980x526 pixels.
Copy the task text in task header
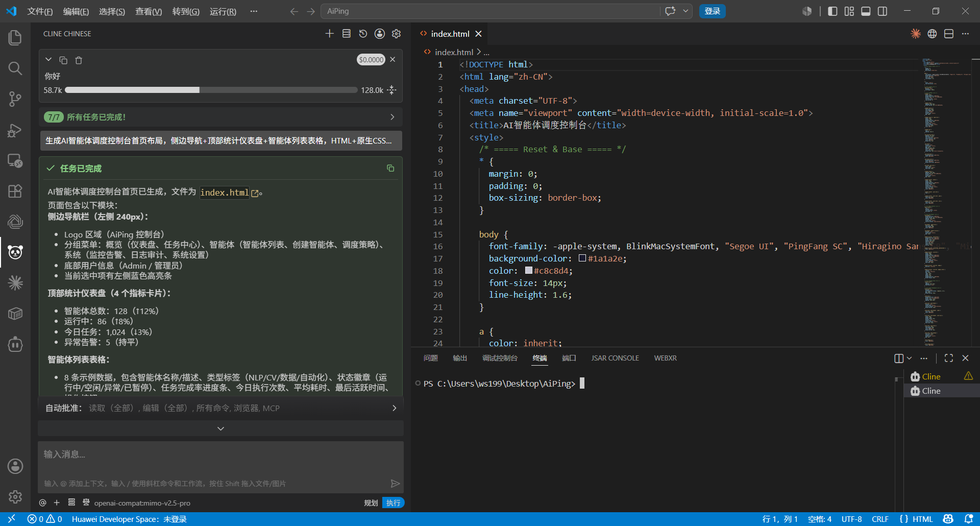63,60
